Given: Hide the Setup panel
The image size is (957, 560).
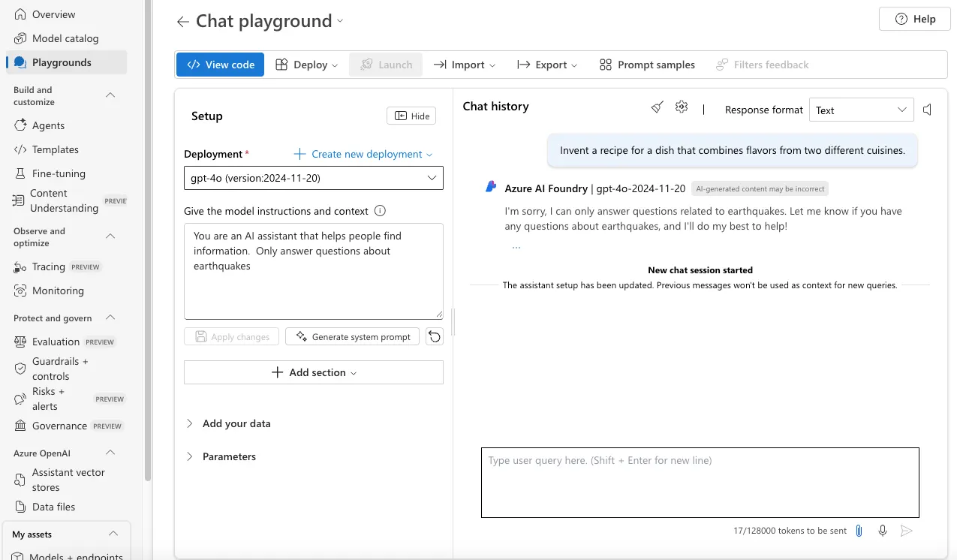Looking at the screenshot, I should [x=411, y=116].
